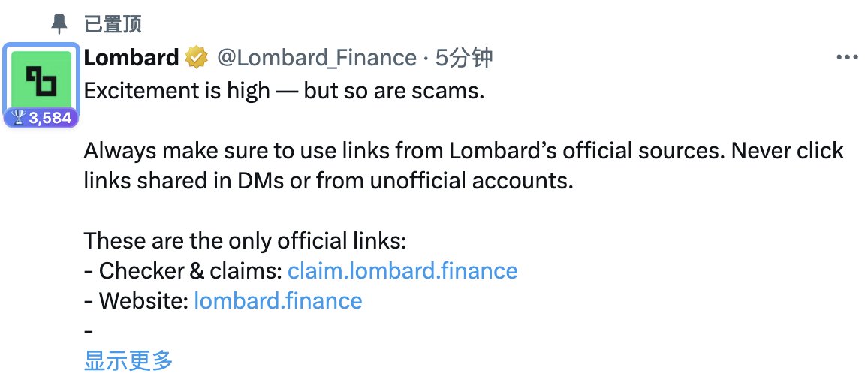Click the 'Always make sure to use links' sentence
Image resolution: width=868 pixels, height=389 pixels.
point(463,150)
